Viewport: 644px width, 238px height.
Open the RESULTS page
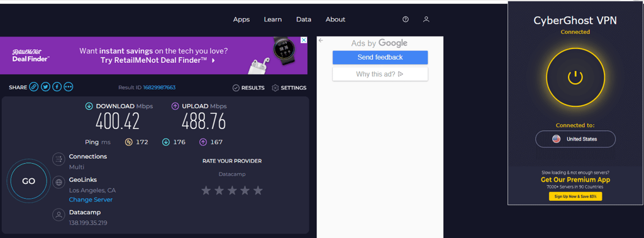[x=248, y=88]
